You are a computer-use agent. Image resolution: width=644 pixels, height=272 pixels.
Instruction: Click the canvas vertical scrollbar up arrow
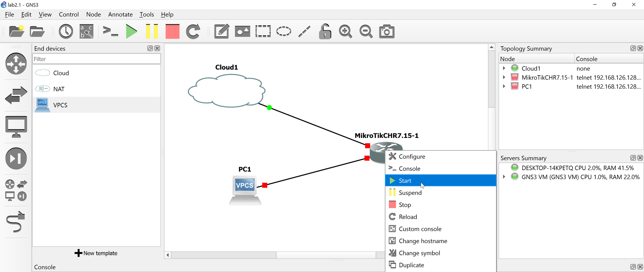pos(491,48)
